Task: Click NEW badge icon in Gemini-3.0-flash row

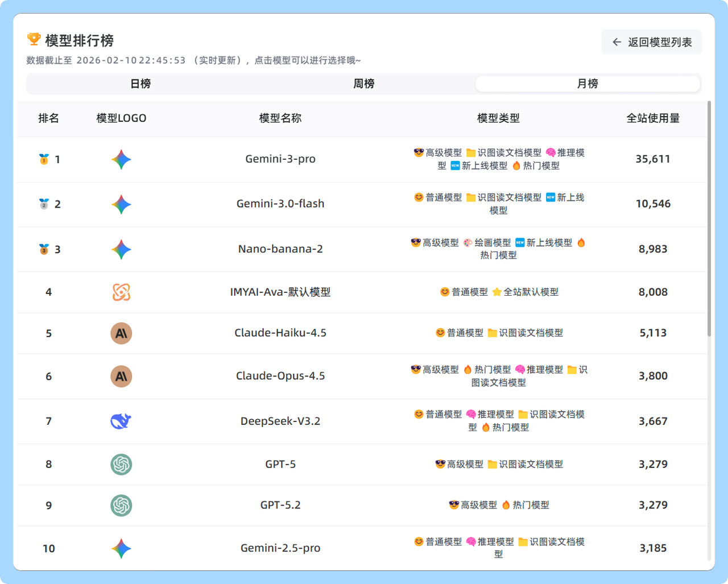Action: [x=551, y=197]
